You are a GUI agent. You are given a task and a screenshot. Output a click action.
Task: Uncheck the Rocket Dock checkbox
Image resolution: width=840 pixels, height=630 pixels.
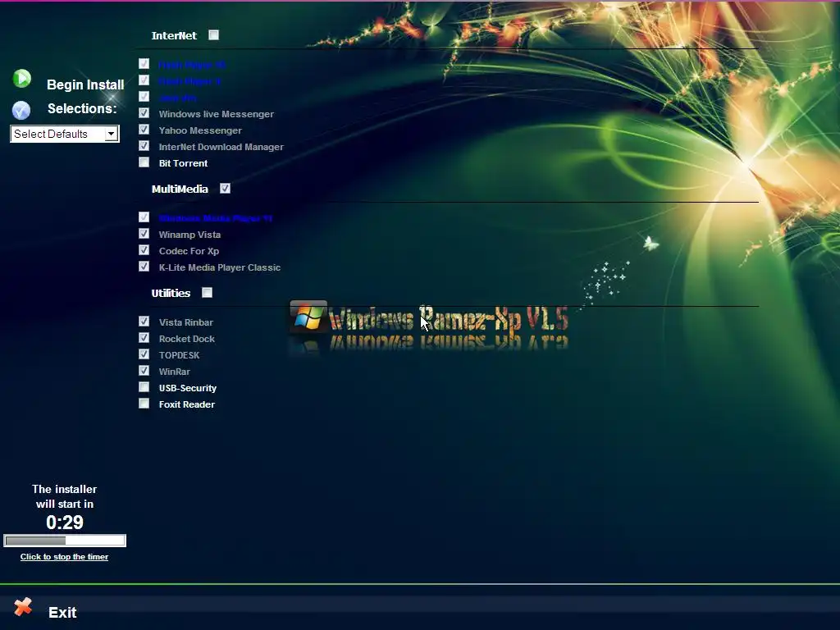tap(144, 337)
